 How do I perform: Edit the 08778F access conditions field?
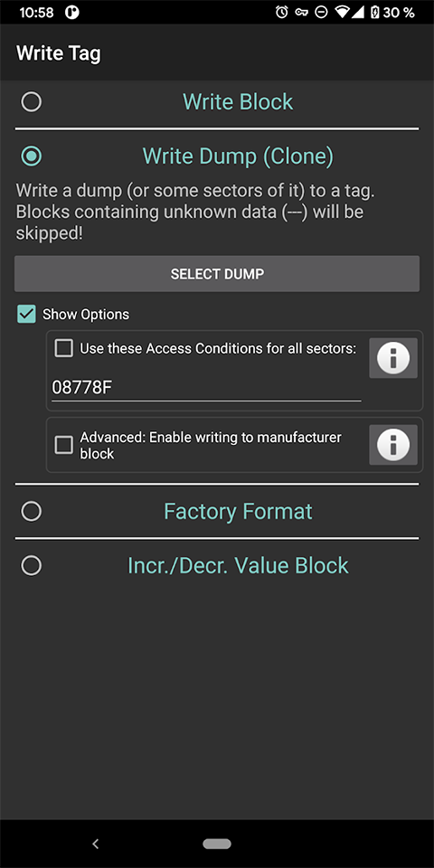206,388
